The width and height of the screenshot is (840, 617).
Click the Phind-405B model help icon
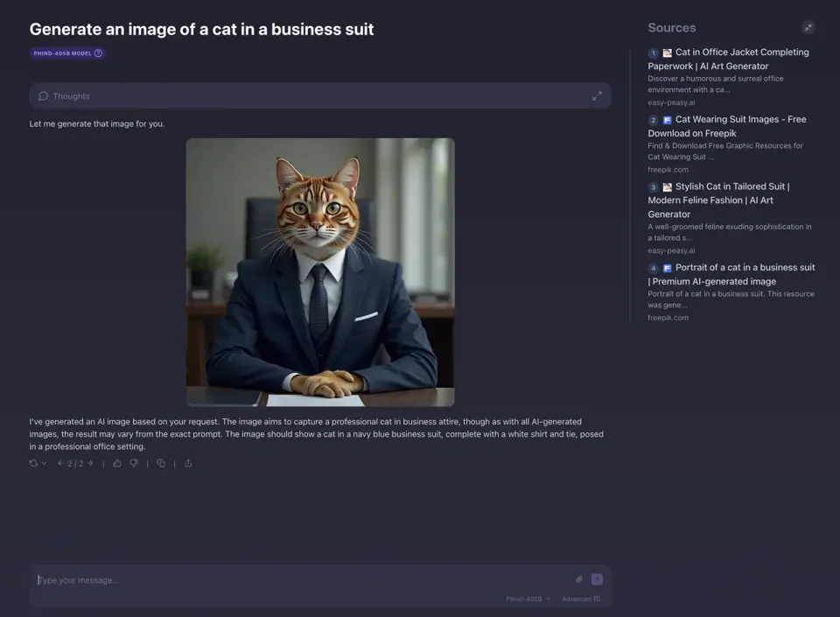[x=98, y=53]
